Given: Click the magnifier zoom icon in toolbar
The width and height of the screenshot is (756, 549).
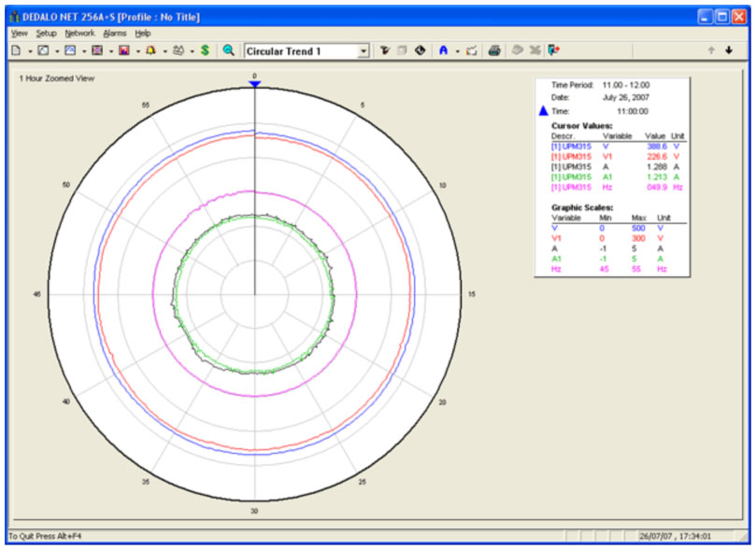Looking at the screenshot, I should click(228, 50).
